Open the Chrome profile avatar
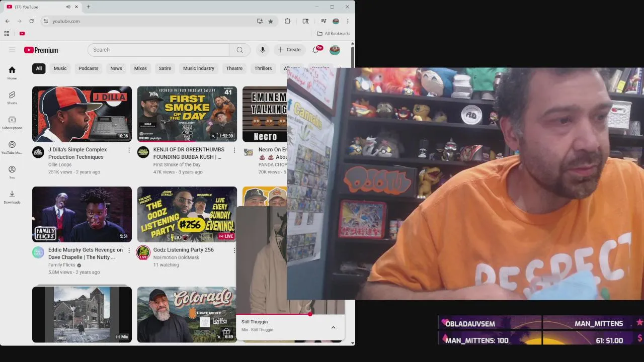The width and height of the screenshot is (644, 362). coord(336,21)
